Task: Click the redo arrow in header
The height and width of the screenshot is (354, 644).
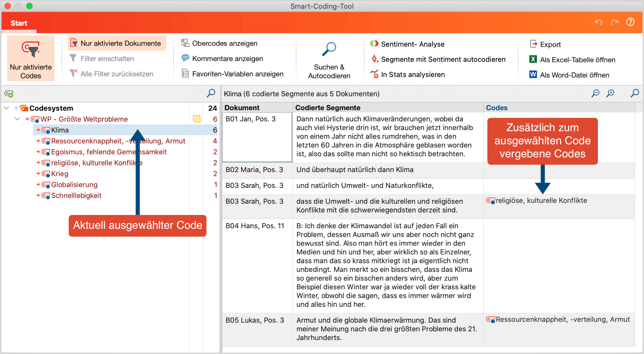Action: (615, 22)
